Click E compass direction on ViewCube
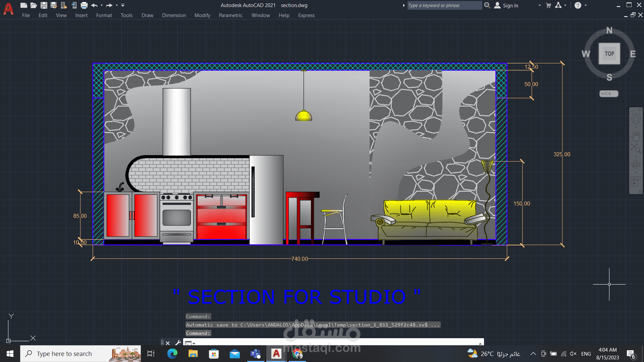Viewport: 644px width, 362px height. point(633,54)
